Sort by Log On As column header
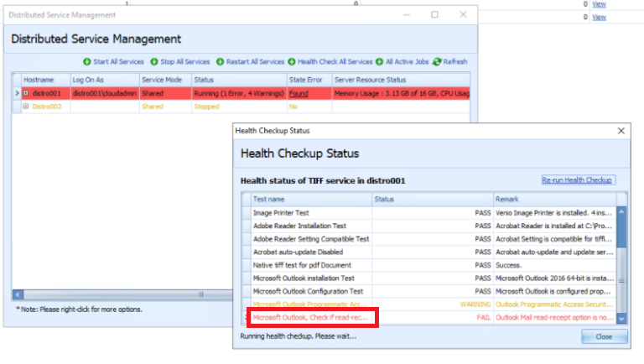This screenshot has width=644, height=364. tap(104, 80)
